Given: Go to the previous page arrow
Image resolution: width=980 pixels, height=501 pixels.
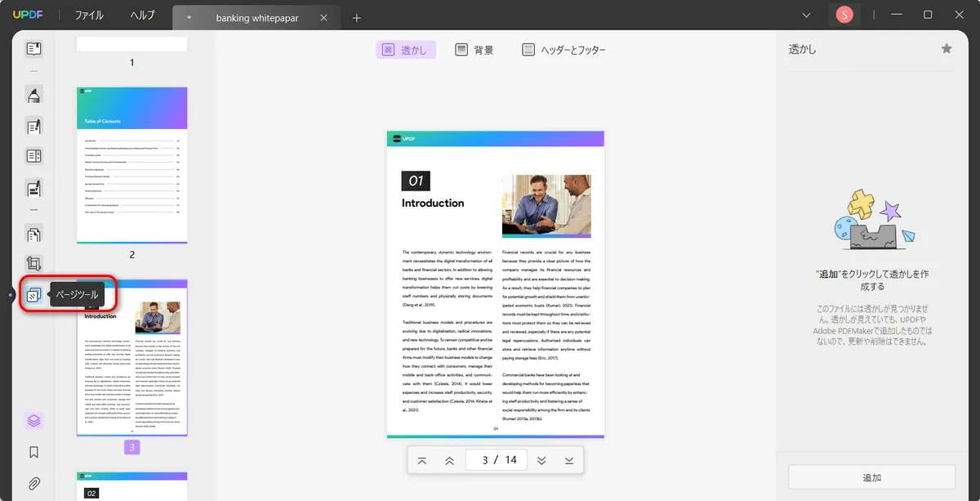Looking at the screenshot, I should click(449, 460).
